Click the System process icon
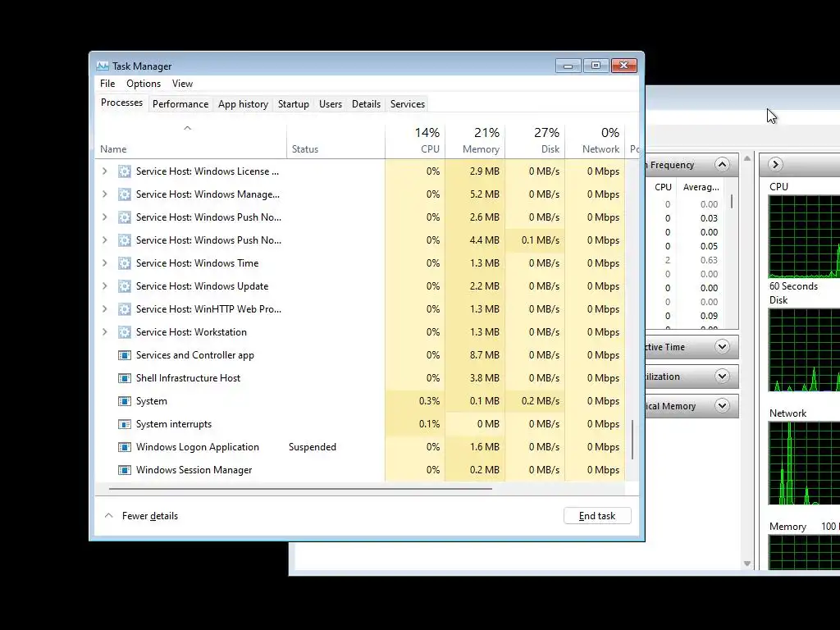Image resolution: width=840 pixels, height=630 pixels. (125, 401)
